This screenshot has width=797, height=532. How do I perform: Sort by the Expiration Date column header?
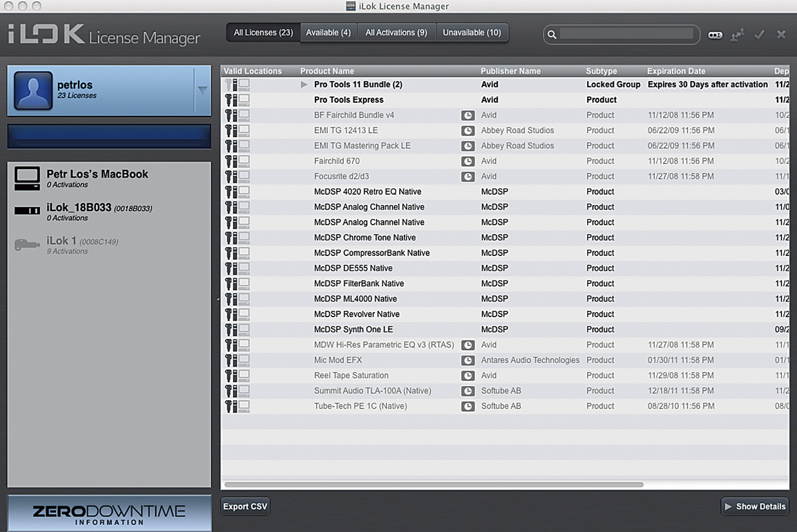(x=676, y=71)
